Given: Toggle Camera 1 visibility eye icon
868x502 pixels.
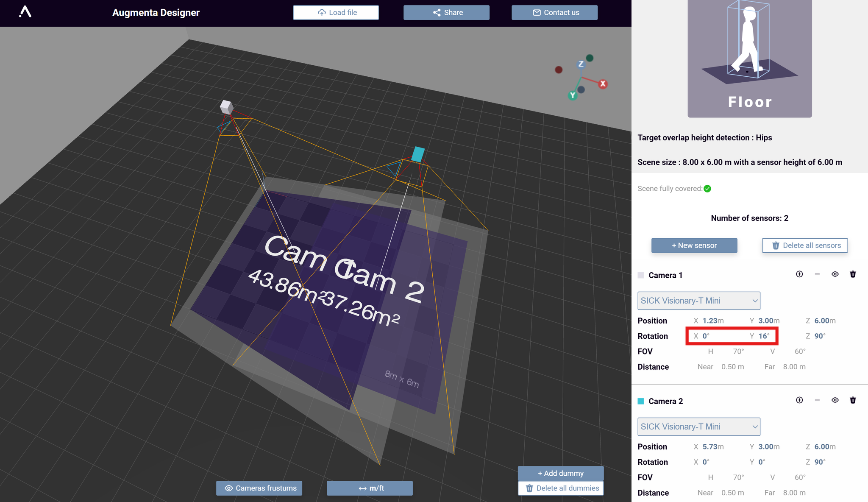Looking at the screenshot, I should (x=835, y=274).
